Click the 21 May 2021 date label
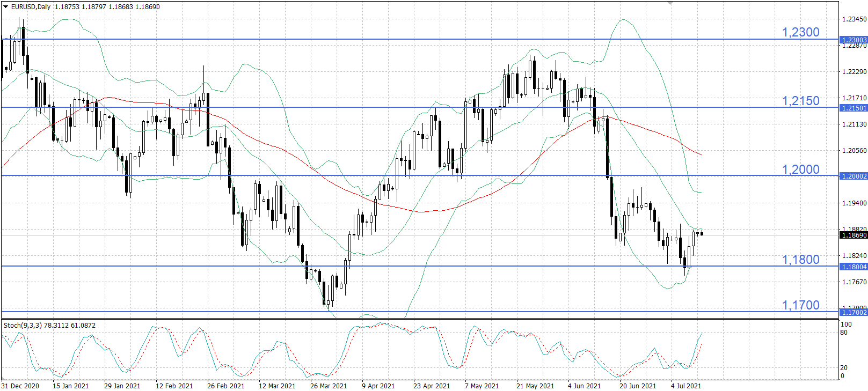The height and width of the screenshot is (391, 868). tap(535, 386)
